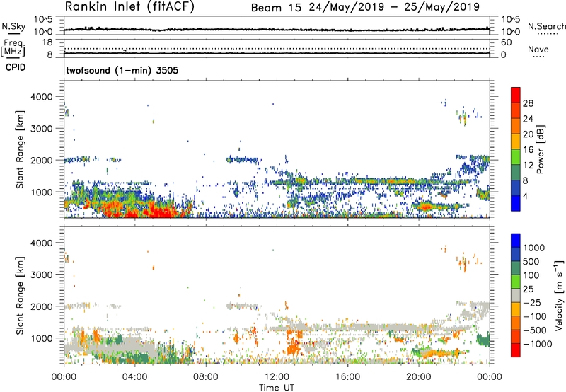
Task: Click the 'N.Sky' legend label
Action: click(13, 26)
